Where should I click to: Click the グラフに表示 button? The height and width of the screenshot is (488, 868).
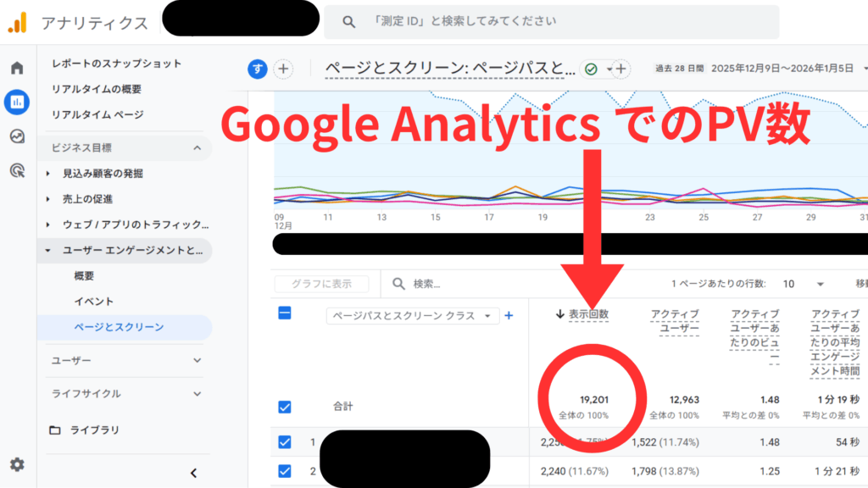coord(321,284)
